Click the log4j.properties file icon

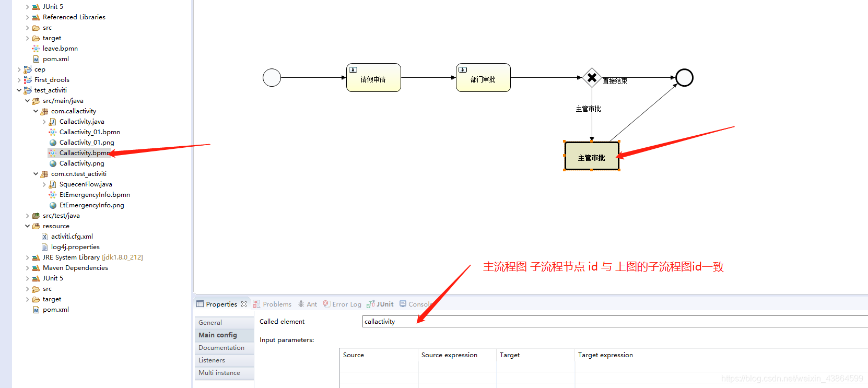[44, 247]
